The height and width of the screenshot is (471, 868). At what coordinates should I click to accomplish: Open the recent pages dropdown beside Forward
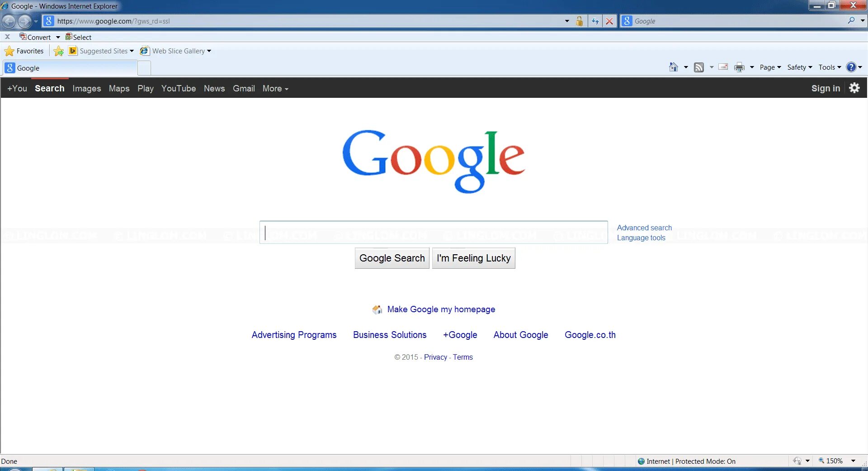[36, 21]
